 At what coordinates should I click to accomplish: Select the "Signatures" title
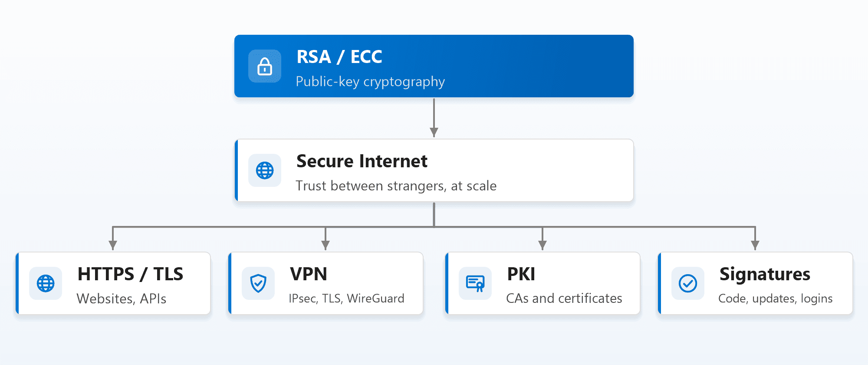[x=765, y=275]
